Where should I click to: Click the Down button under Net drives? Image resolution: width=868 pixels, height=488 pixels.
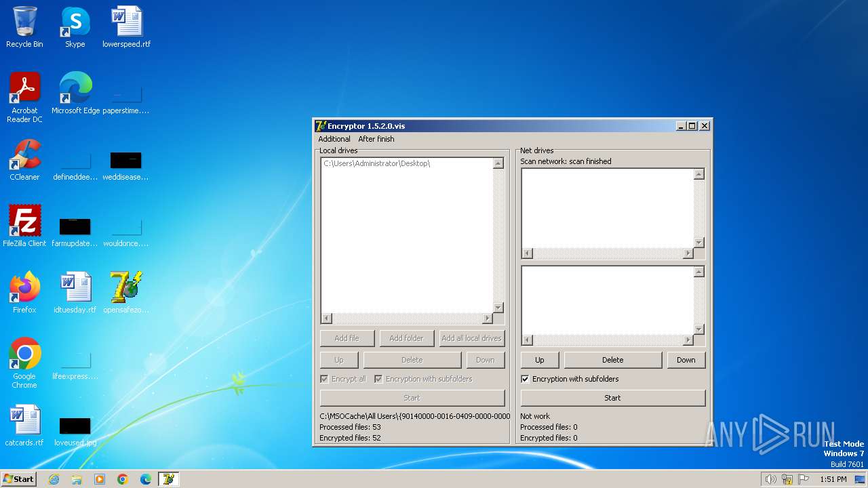click(x=686, y=360)
